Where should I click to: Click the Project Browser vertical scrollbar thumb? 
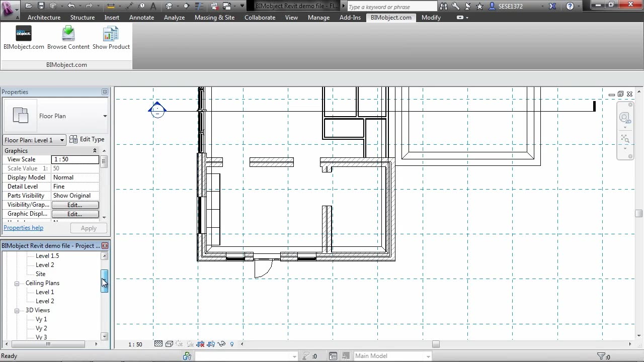pos(105,281)
